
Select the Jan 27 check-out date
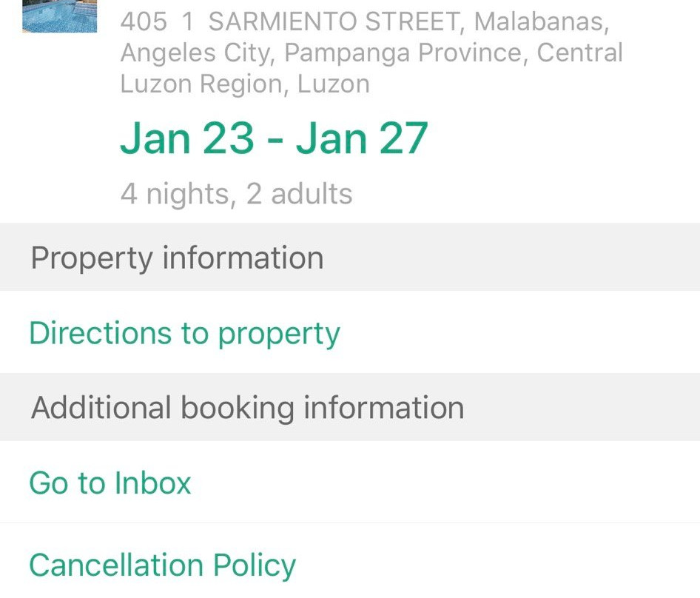tap(363, 138)
